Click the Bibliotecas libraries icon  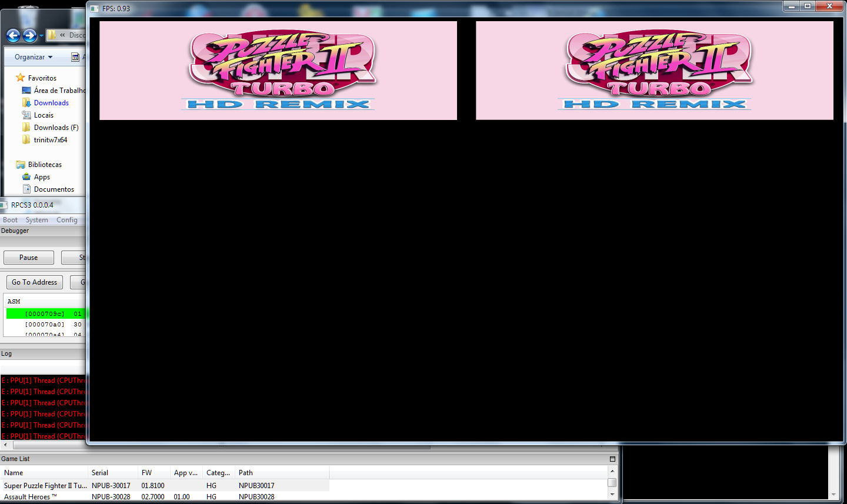tap(21, 165)
